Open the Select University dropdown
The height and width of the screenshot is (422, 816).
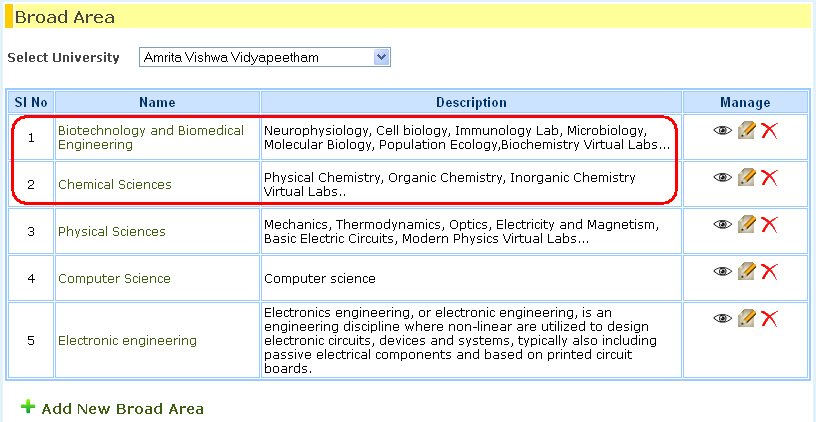pos(380,57)
